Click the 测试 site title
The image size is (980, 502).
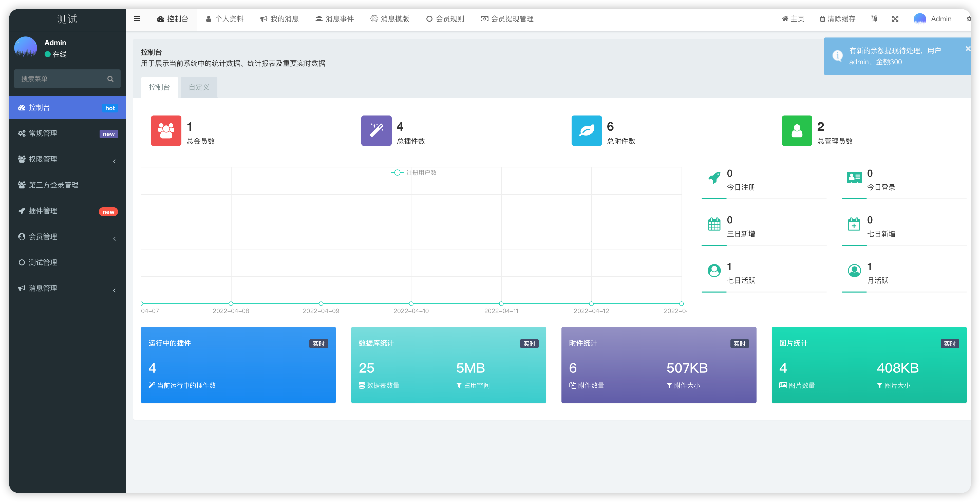(x=67, y=19)
